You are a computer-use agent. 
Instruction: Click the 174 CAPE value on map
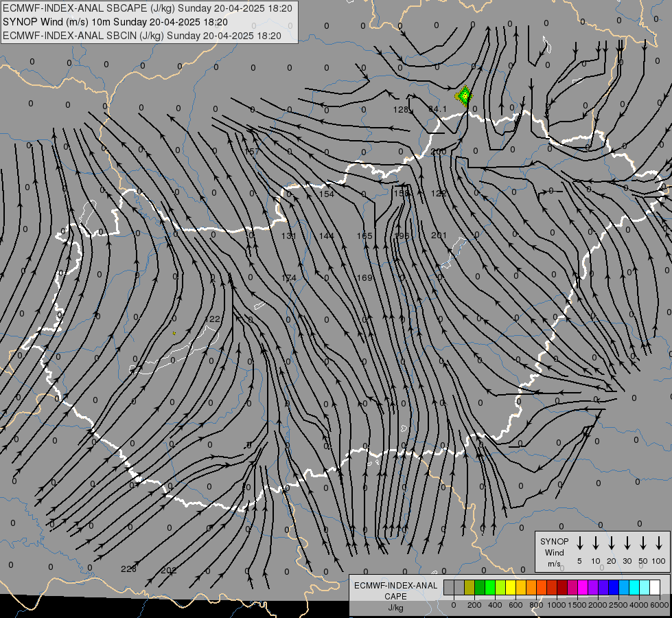pyautogui.click(x=288, y=278)
